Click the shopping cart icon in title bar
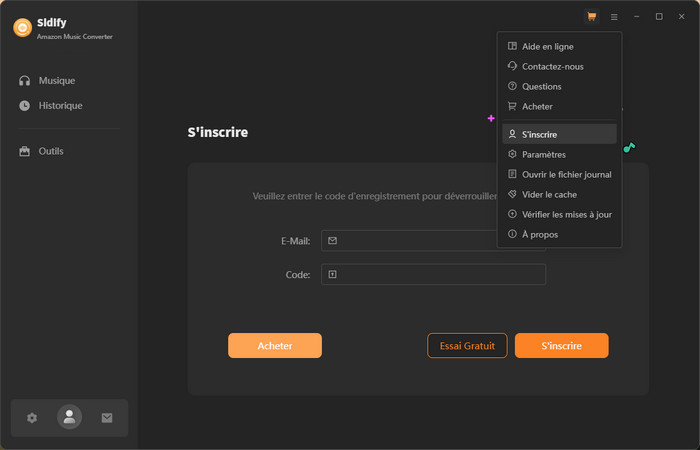The height and width of the screenshot is (450, 700). pyautogui.click(x=592, y=17)
